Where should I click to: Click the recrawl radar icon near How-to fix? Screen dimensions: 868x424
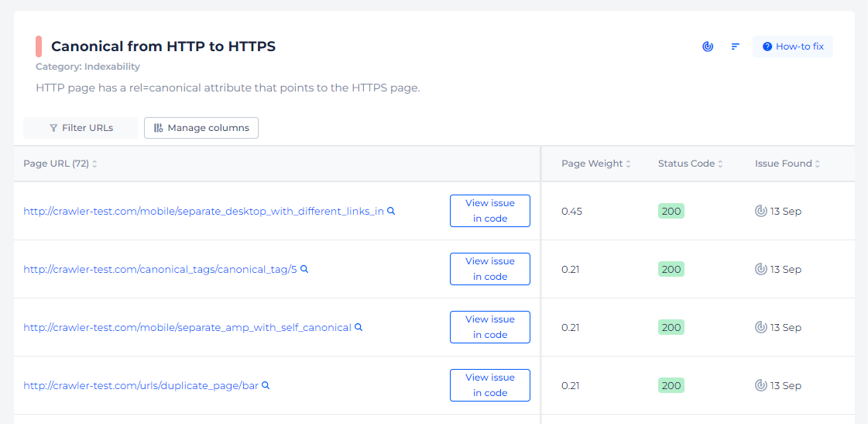[x=708, y=47]
